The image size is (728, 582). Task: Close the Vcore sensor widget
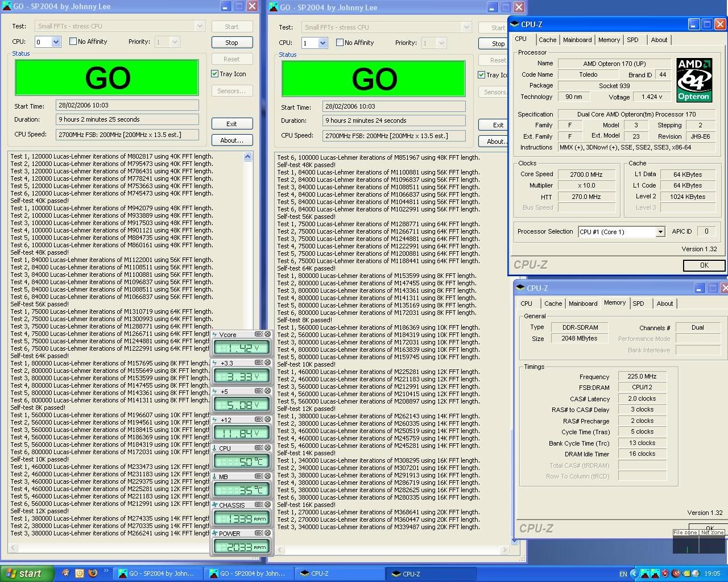click(267, 334)
